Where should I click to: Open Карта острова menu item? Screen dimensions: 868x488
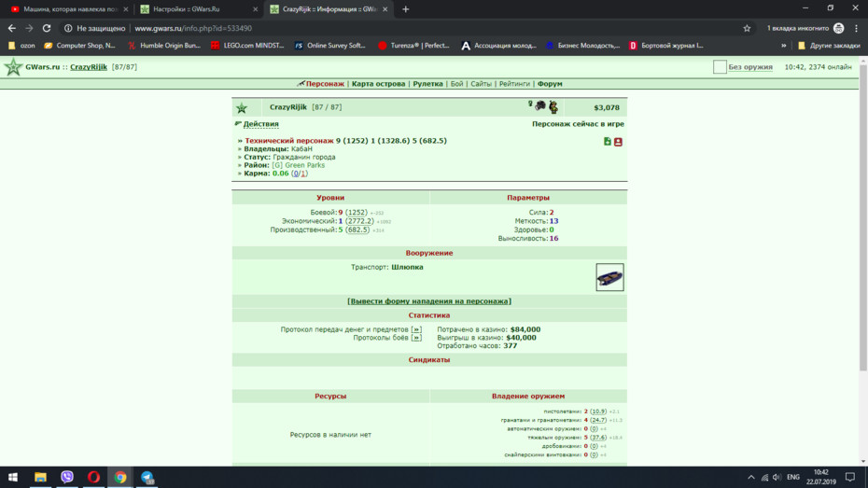(379, 84)
